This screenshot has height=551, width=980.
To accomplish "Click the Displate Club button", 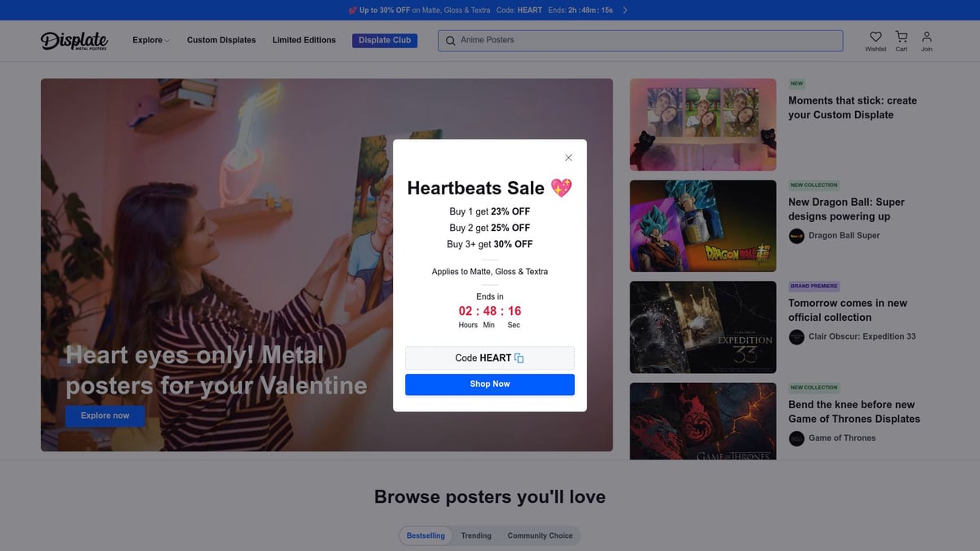I will click(x=385, y=40).
